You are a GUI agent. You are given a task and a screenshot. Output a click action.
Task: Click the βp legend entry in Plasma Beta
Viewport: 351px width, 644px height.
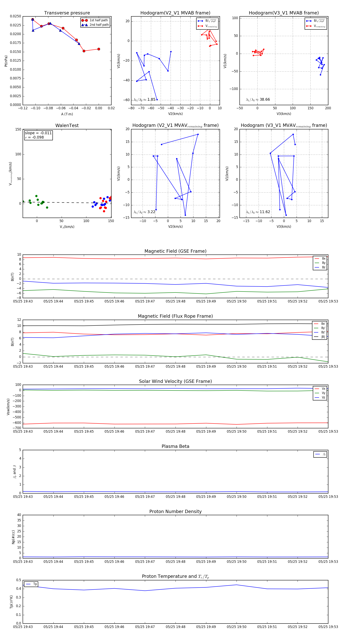(x=321, y=454)
